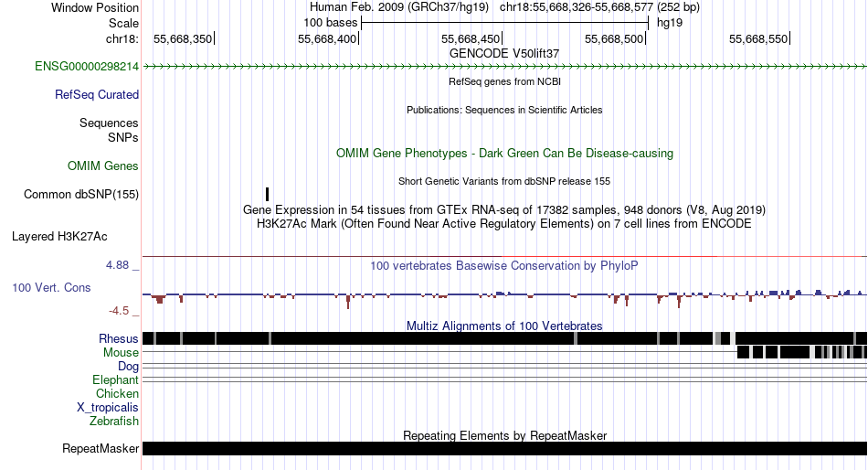The width and height of the screenshot is (868, 470).
Task: Click the 100 Vert. Cons track label
Action: pos(51,288)
